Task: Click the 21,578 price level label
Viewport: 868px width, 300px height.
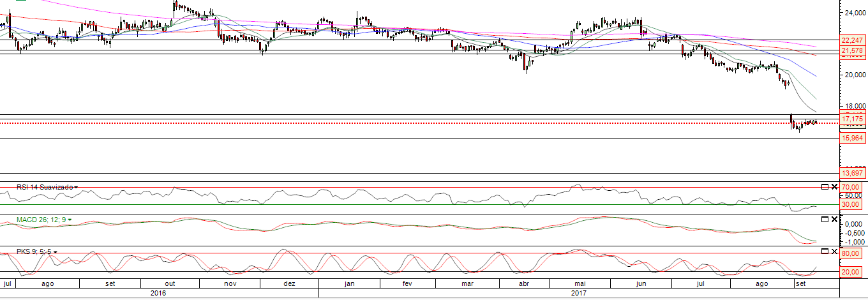Action: [853, 50]
